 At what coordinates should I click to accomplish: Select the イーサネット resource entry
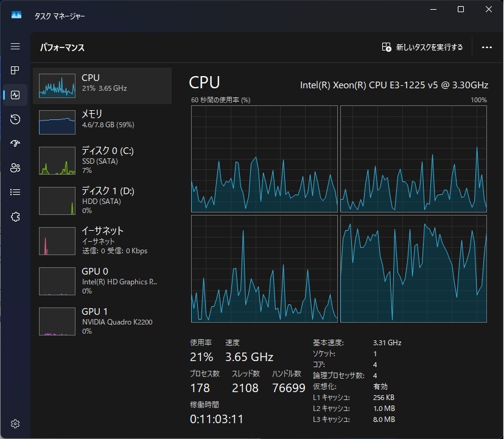pyautogui.click(x=102, y=241)
